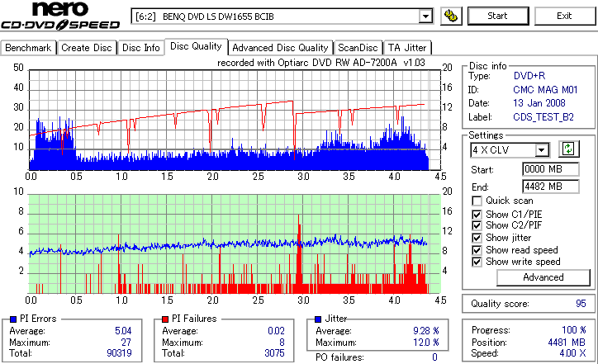Click the PO failures value 0
Viewport: 598px width, 364px height.
pos(434,357)
